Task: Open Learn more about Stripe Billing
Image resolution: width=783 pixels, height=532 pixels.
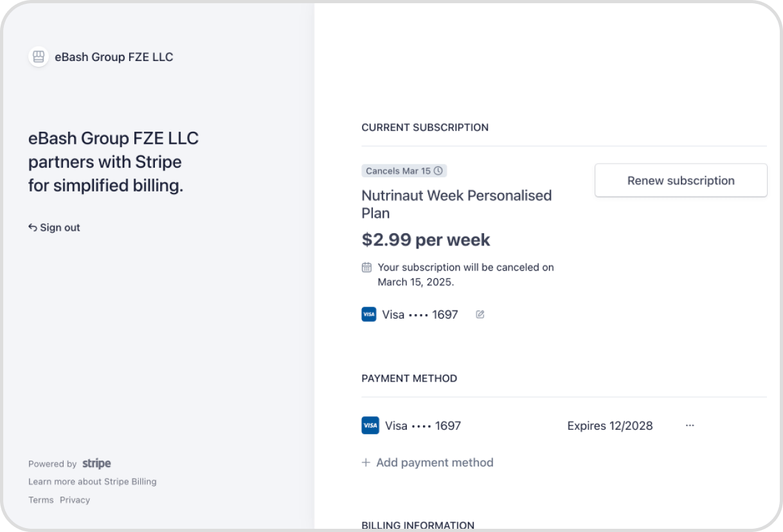Action: point(93,482)
